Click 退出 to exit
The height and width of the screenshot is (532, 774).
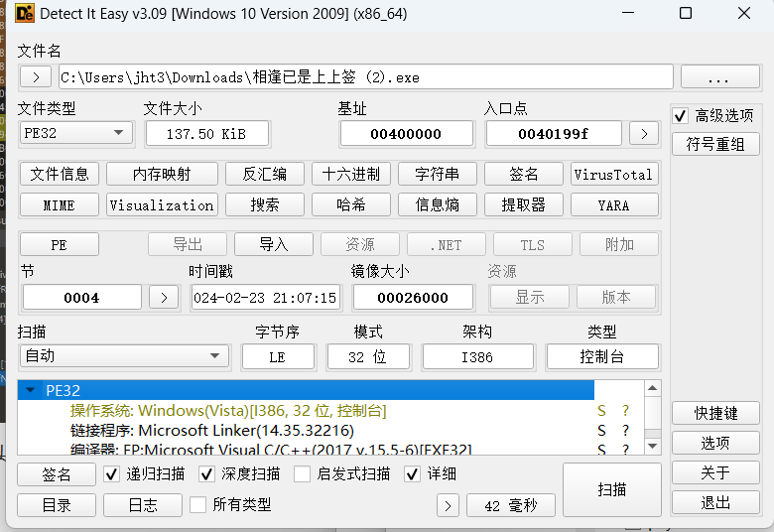715,503
